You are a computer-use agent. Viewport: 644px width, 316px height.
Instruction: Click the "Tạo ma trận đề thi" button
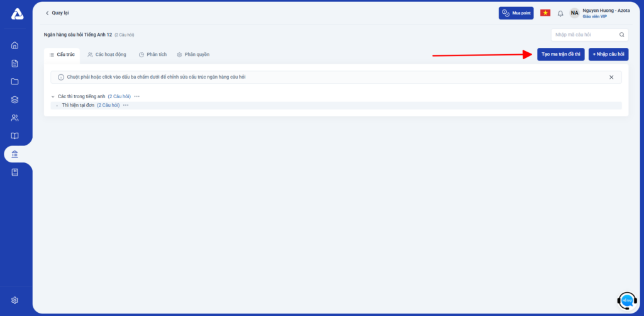click(560, 55)
